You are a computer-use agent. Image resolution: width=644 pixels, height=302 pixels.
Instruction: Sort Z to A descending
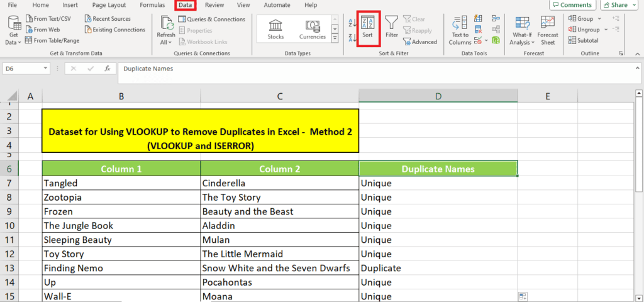pos(352,38)
